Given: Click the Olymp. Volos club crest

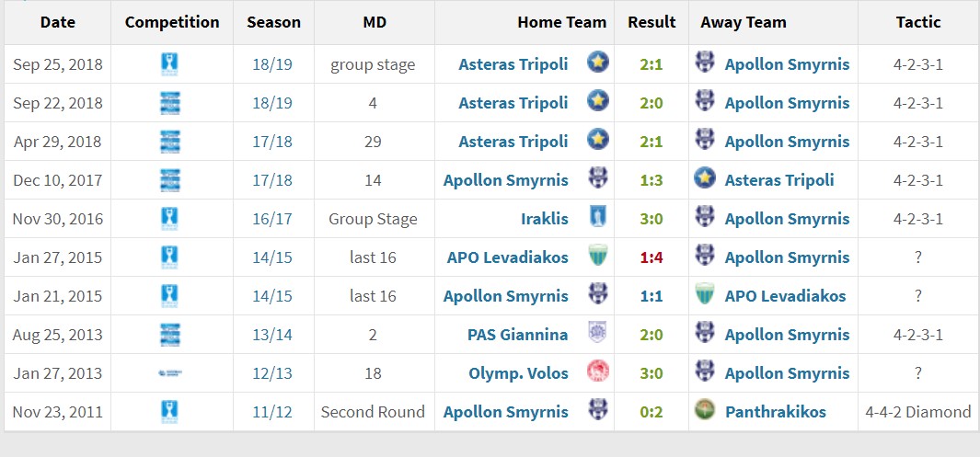Looking at the screenshot, I should coord(598,372).
